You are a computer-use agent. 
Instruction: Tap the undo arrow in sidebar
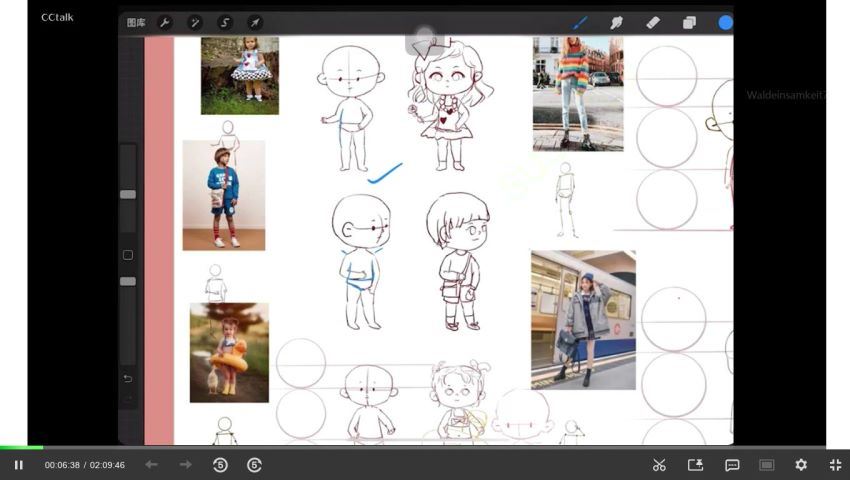[128, 379]
